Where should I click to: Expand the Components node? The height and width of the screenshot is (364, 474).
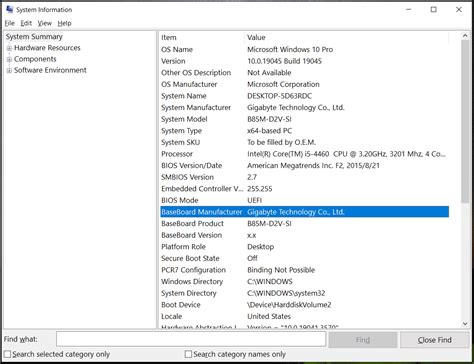(9, 59)
